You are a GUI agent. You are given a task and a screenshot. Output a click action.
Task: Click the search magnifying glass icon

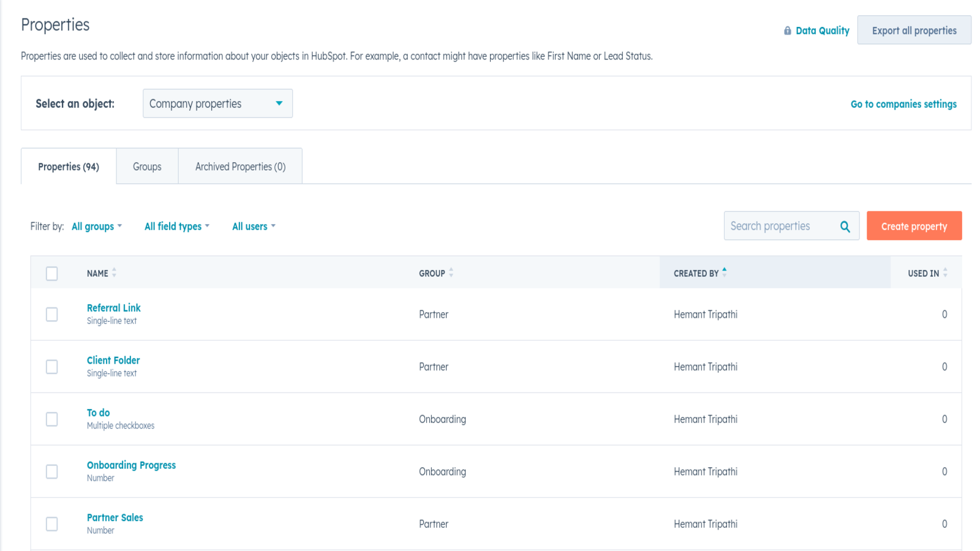(845, 226)
